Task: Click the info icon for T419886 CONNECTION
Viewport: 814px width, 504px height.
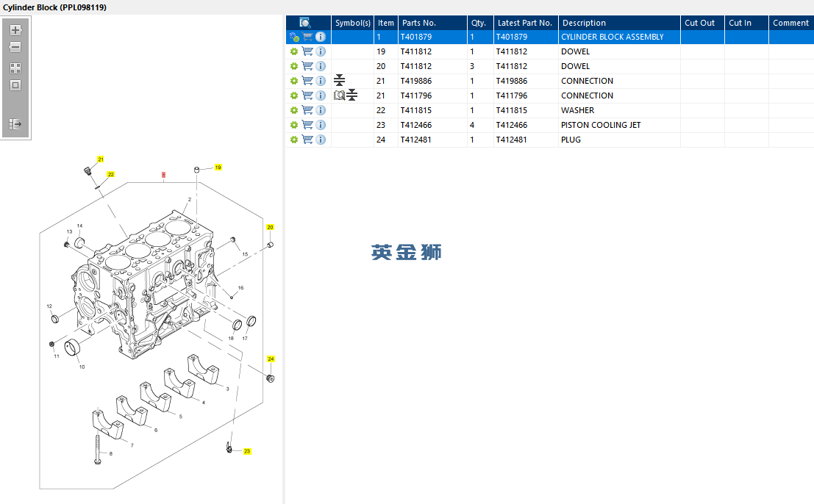Action: pyautogui.click(x=321, y=81)
